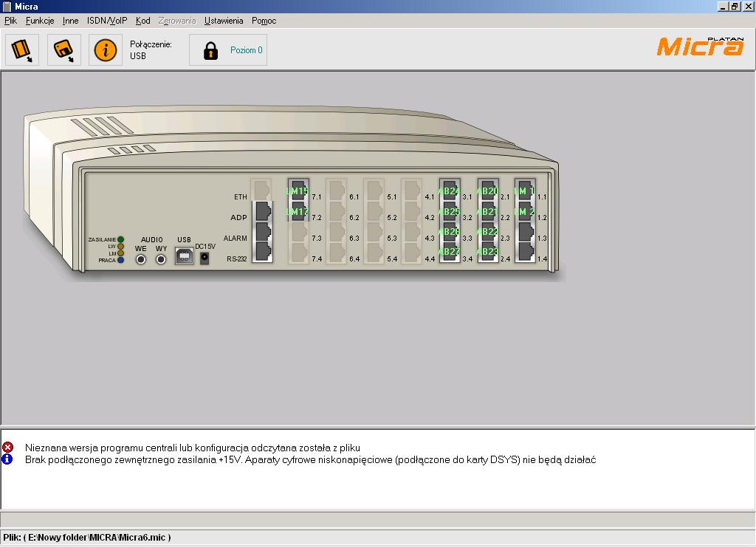Select port LM17 at slot 7.2

tap(298, 210)
